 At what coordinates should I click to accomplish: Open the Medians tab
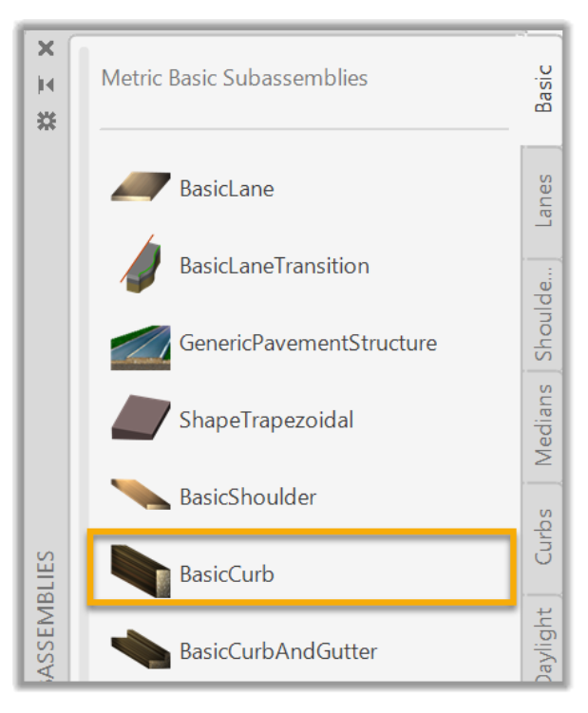pos(543,427)
